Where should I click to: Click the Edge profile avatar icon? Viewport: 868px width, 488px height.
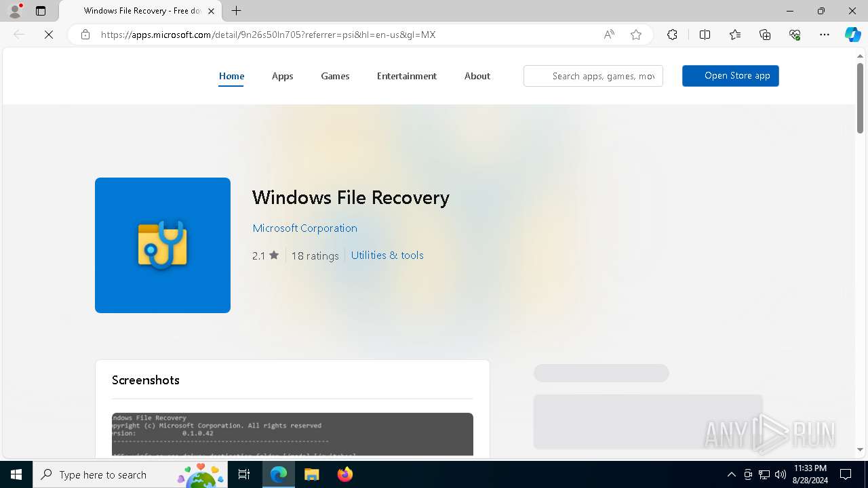click(15, 11)
